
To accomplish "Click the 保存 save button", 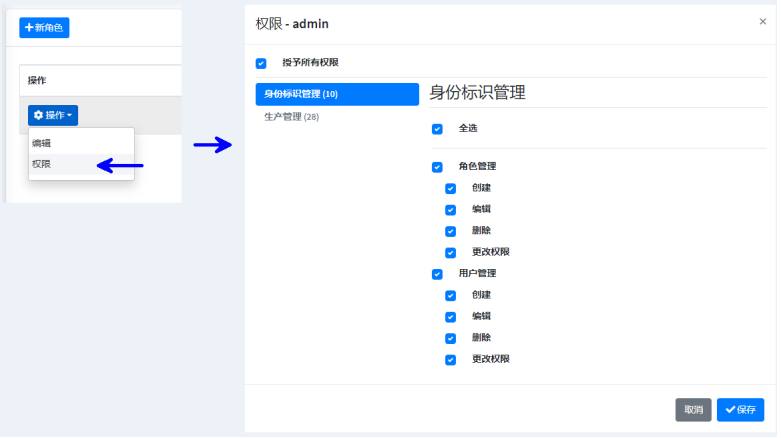I will pos(740,409).
